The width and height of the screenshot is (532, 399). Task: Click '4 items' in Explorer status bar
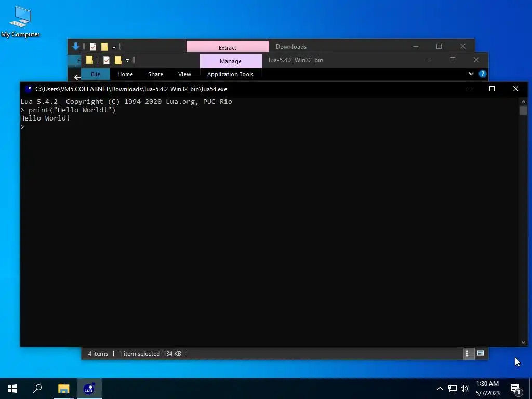(x=98, y=353)
